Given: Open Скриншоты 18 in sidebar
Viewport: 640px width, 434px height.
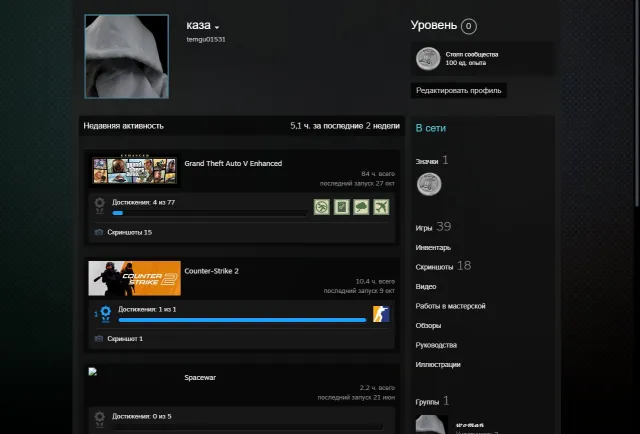Looking at the screenshot, I should (443, 266).
